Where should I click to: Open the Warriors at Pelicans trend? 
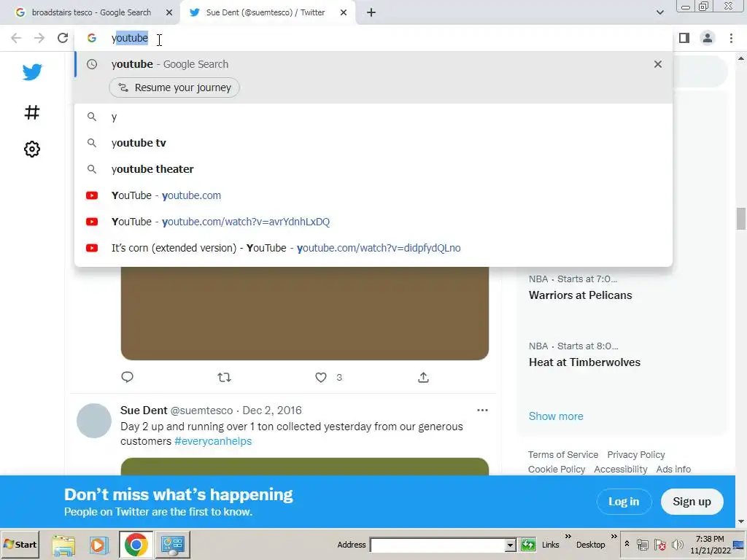pos(580,295)
